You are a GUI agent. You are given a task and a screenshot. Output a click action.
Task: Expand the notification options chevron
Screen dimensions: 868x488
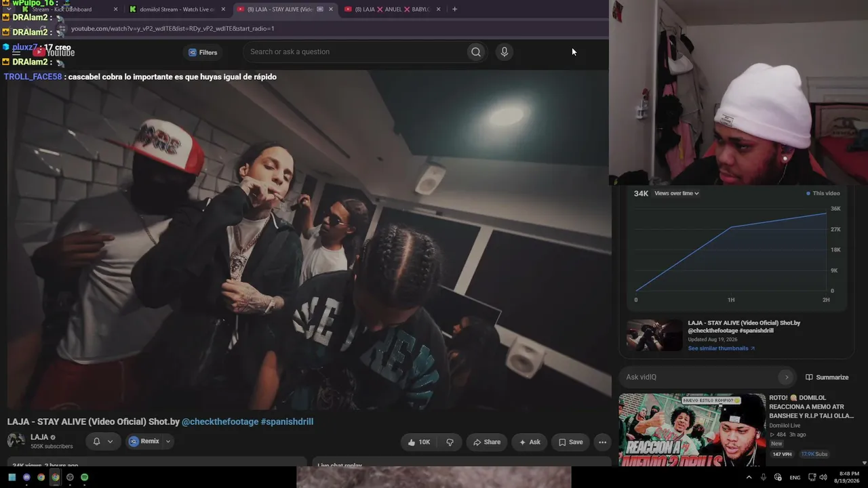[111, 441]
